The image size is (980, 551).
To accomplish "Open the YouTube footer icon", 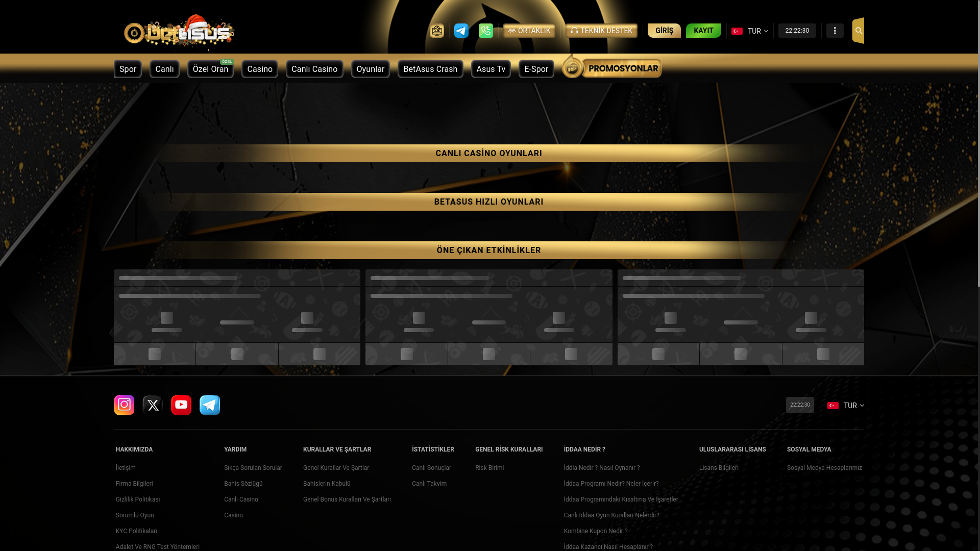I will (x=181, y=405).
